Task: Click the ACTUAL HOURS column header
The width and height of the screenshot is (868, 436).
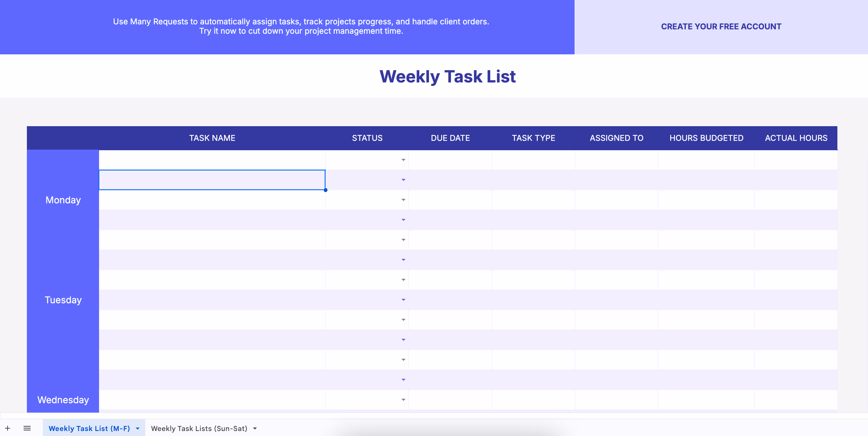Action: 796,138
